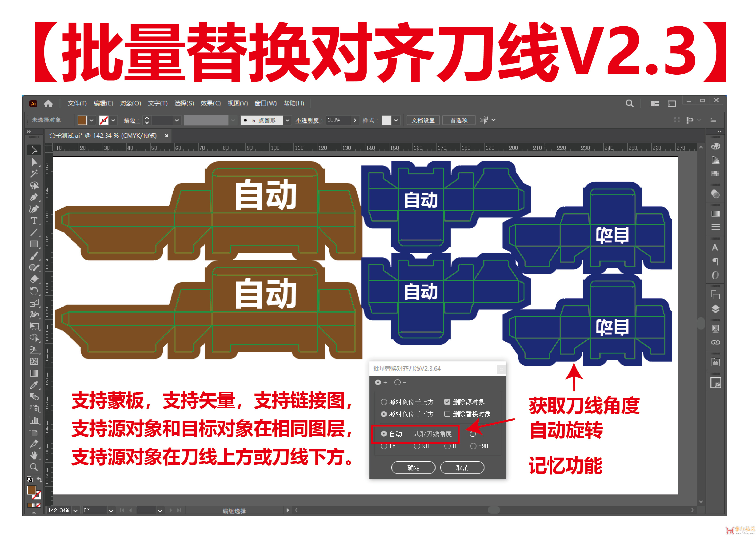Select the 源对象位于上方 radio option
This screenshot has height=535, width=756.
384,402
